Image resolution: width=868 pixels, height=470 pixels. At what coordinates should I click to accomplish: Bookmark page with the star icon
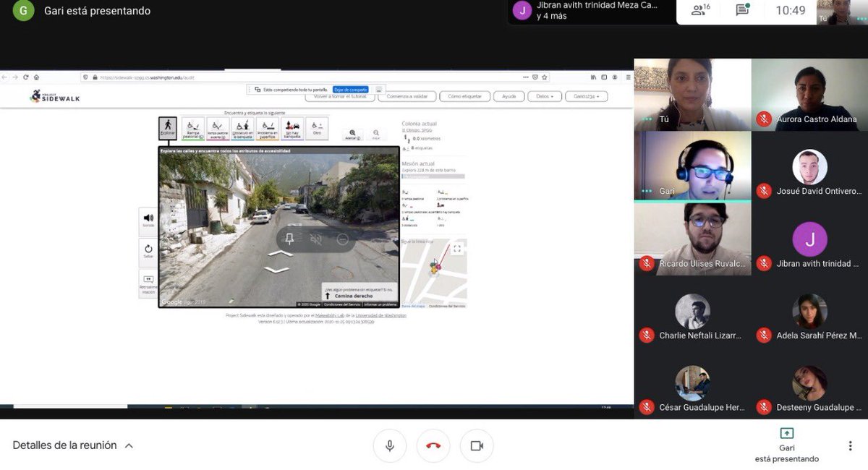coord(545,77)
